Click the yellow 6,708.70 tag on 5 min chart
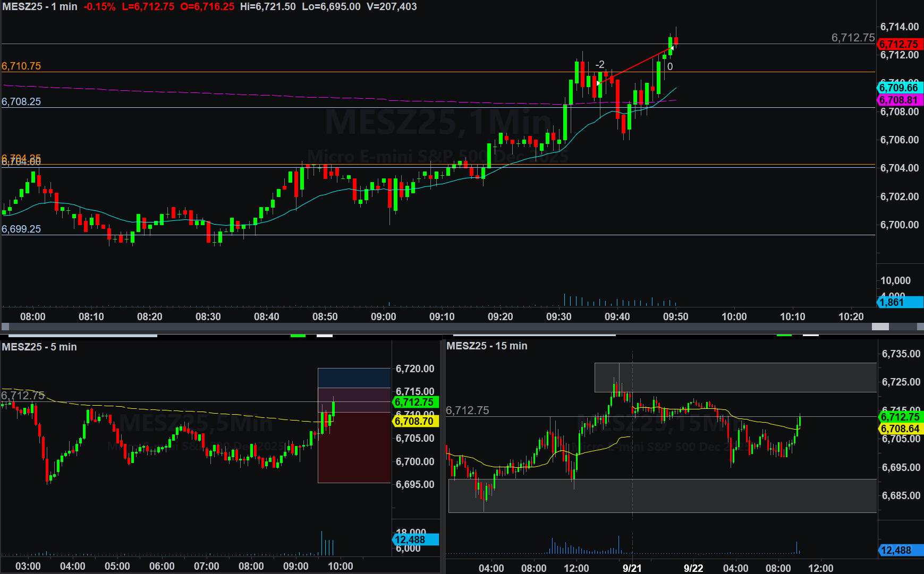This screenshot has width=924, height=574. coord(415,421)
